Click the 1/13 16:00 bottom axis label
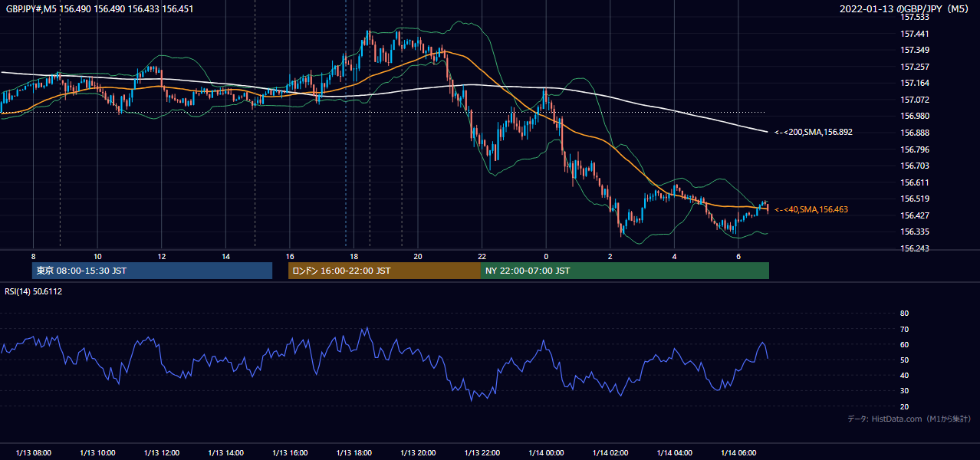The image size is (980, 460). pos(289,453)
